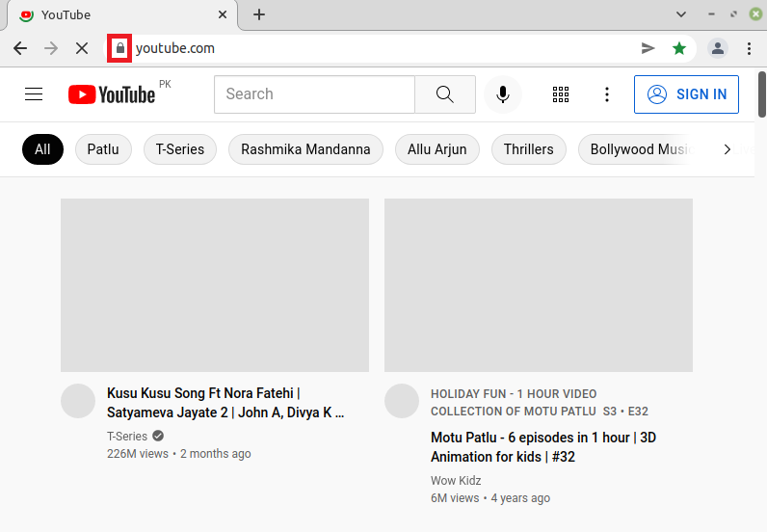Select the All filter chip
The height and width of the screenshot is (532, 767).
click(42, 149)
